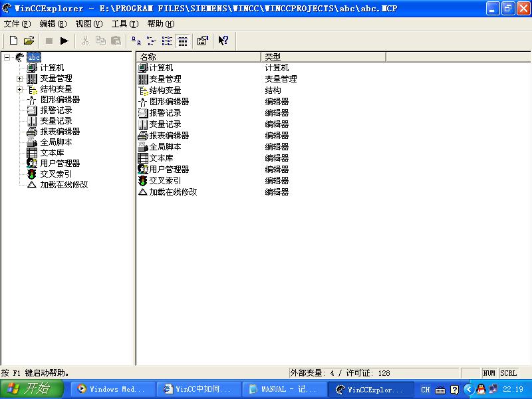Click 结构 type cell in list

(x=273, y=90)
